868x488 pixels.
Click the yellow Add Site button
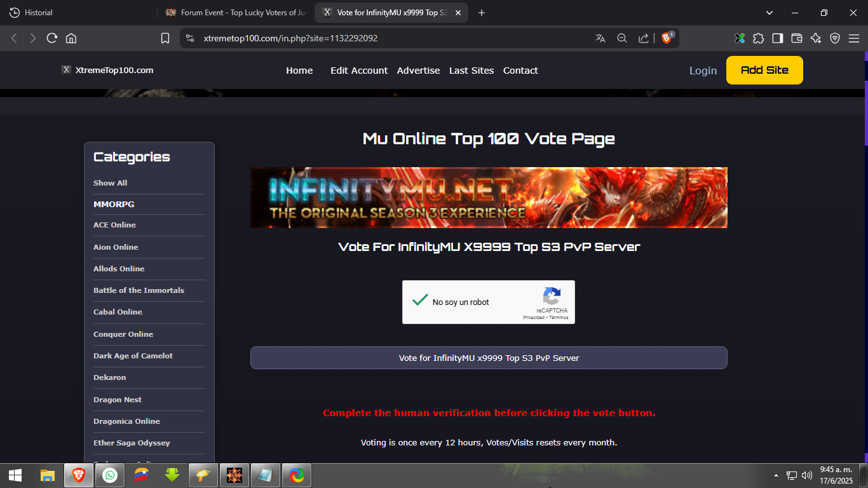pyautogui.click(x=764, y=70)
